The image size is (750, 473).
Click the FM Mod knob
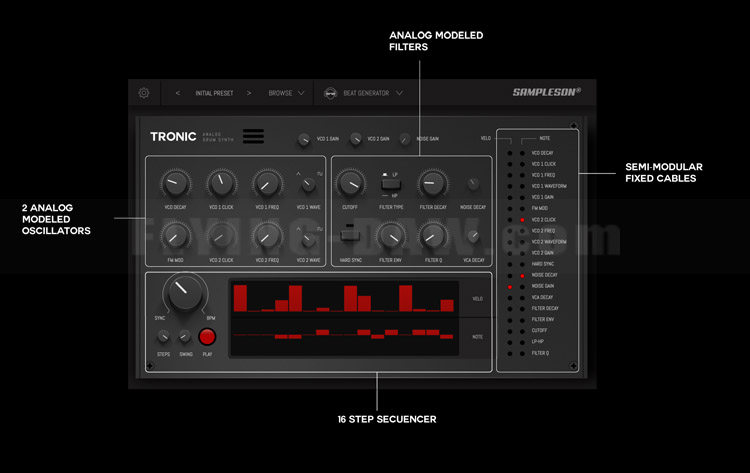tap(175, 236)
